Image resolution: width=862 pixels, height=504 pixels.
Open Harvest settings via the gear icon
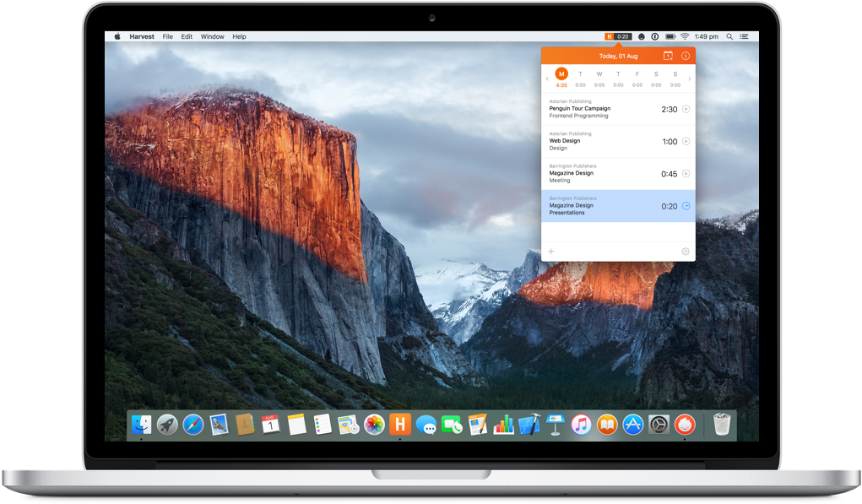(x=685, y=252)
